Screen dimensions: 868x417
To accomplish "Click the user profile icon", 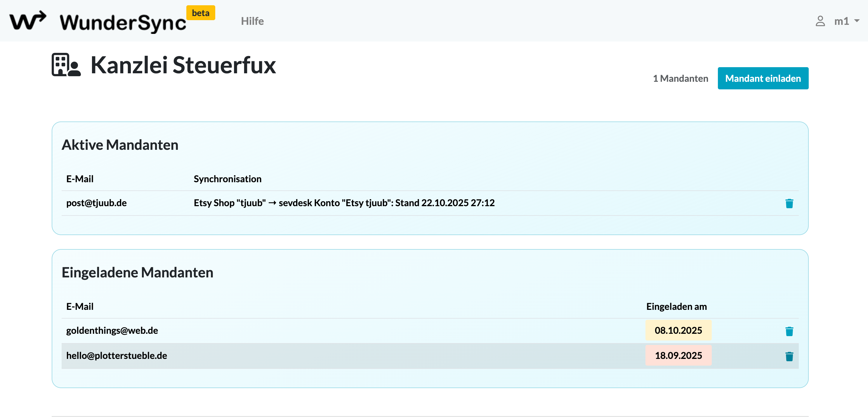I will pyautogui.click(x=820, y=21).
